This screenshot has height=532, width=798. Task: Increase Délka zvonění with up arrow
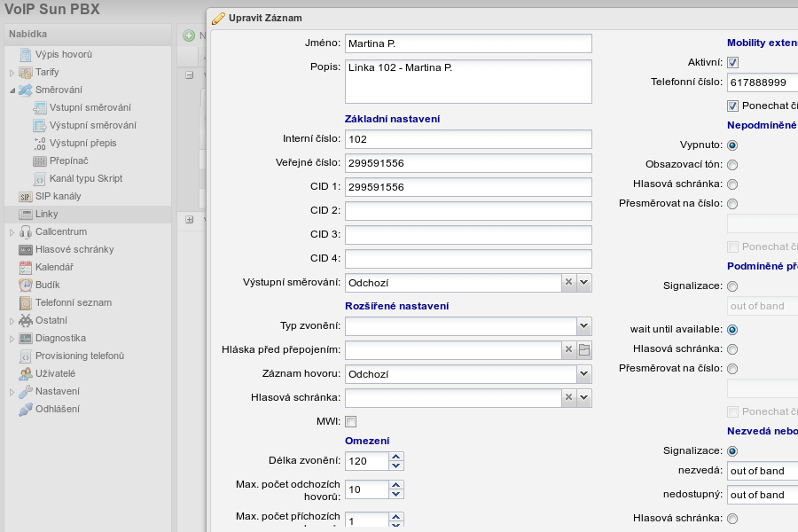396,457
